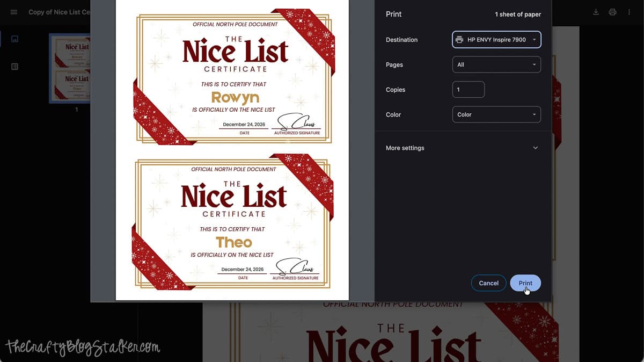Click the Cancel button

coord(488,283)
